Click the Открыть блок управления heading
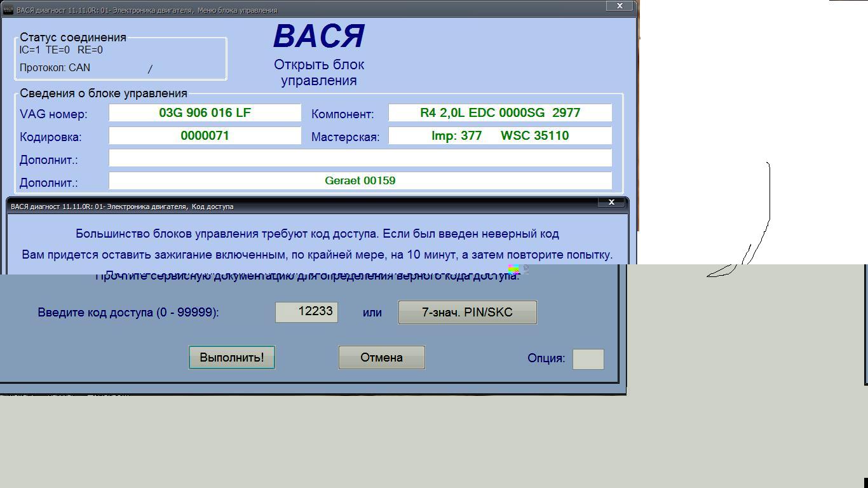Viewport: 868px width, 488px height. 319,72
